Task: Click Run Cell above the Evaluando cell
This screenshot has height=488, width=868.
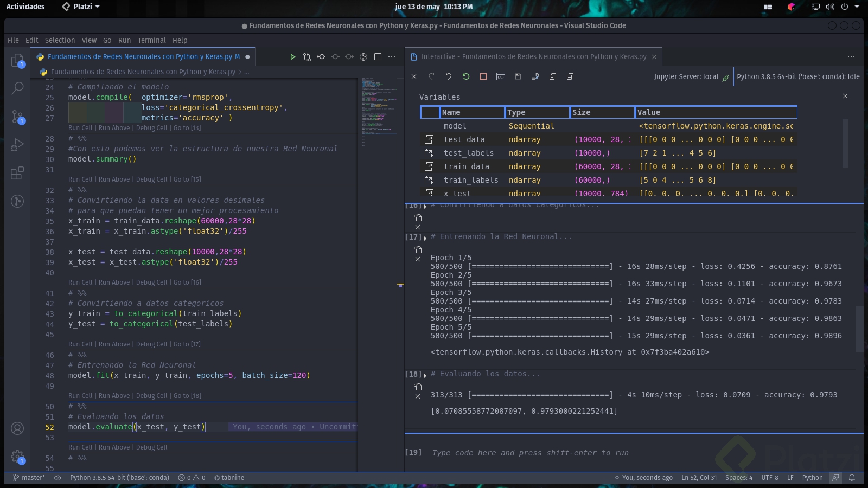Action: (80, 396)
